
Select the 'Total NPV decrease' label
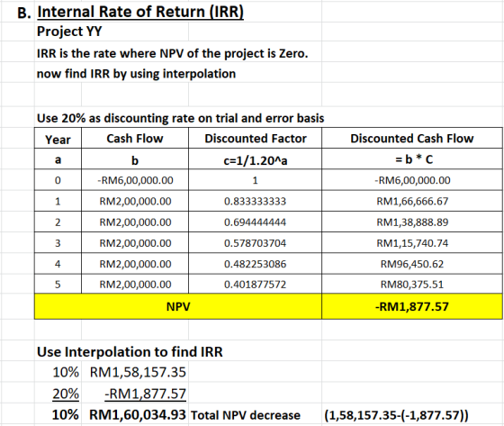245,415
